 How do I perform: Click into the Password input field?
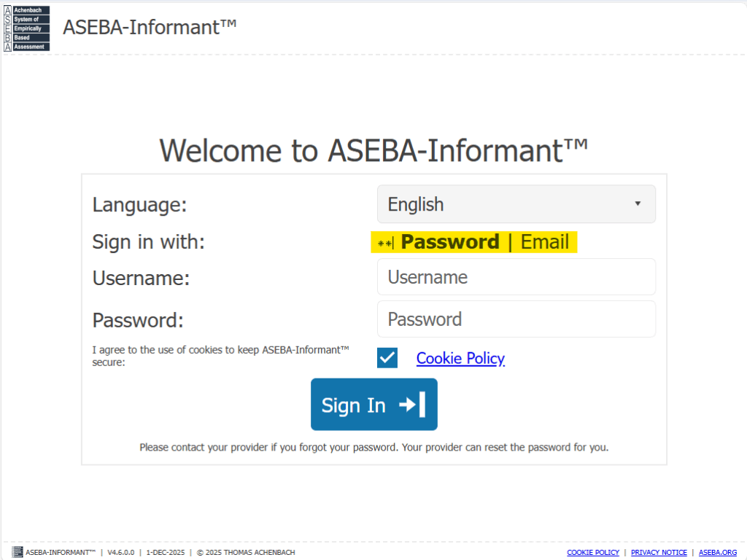[516, 319]
